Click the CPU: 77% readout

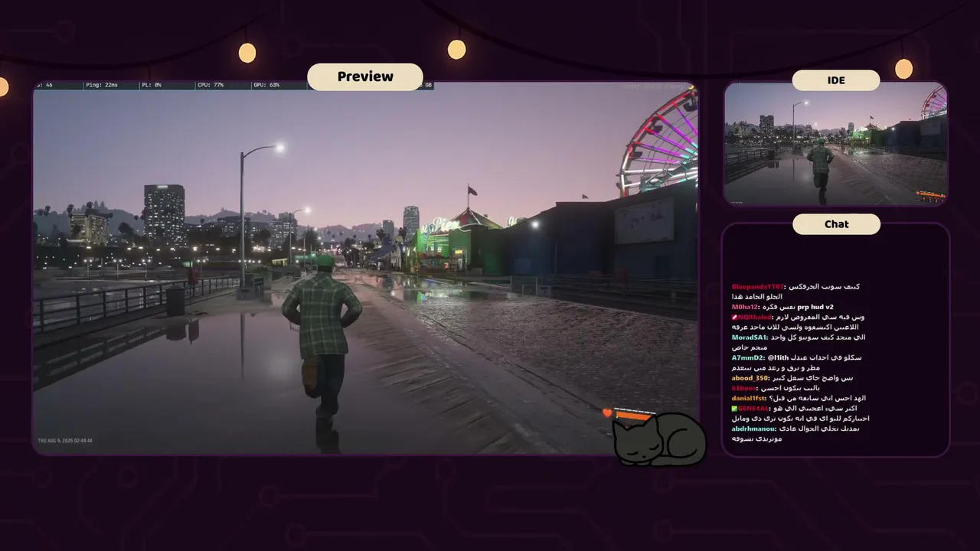[x=211, y=85]
